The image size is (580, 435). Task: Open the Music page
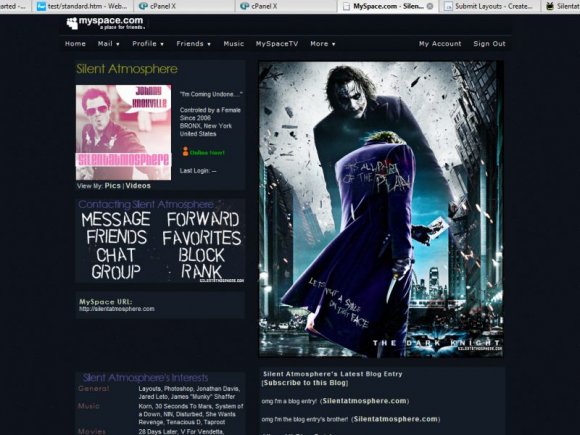coord(233,44)
